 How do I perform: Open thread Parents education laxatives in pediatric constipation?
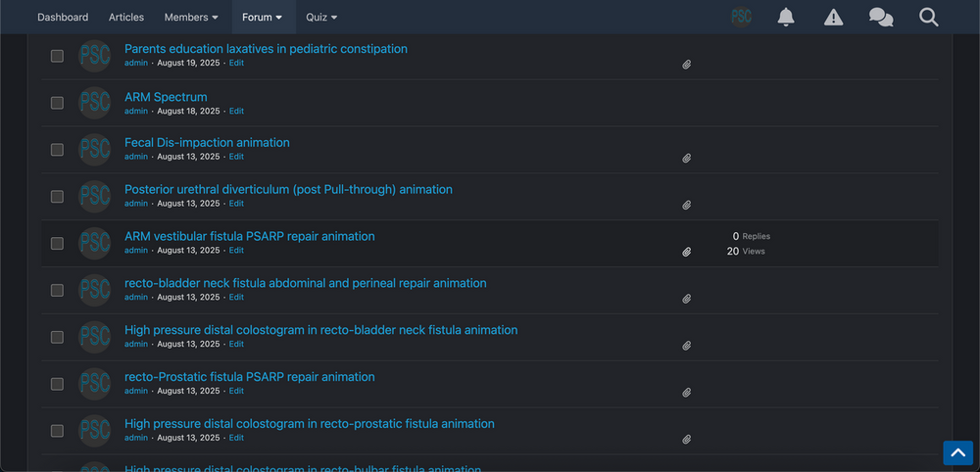click(x=266, y=49)
